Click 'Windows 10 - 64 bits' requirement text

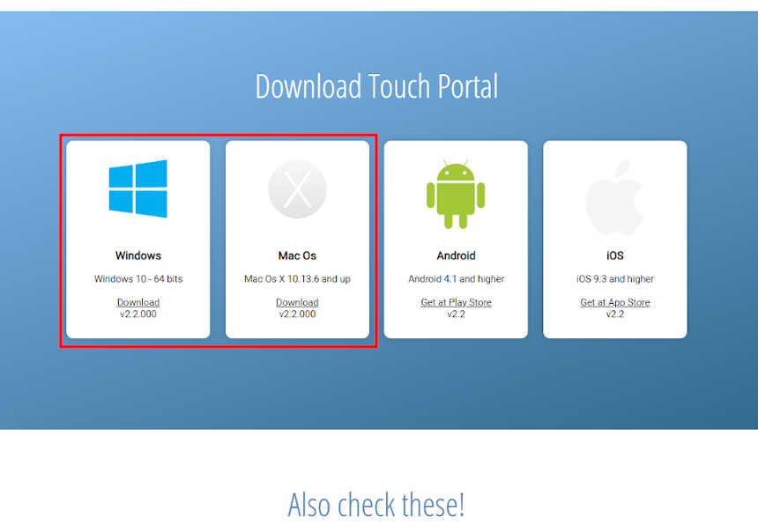[x=138, y=279]
